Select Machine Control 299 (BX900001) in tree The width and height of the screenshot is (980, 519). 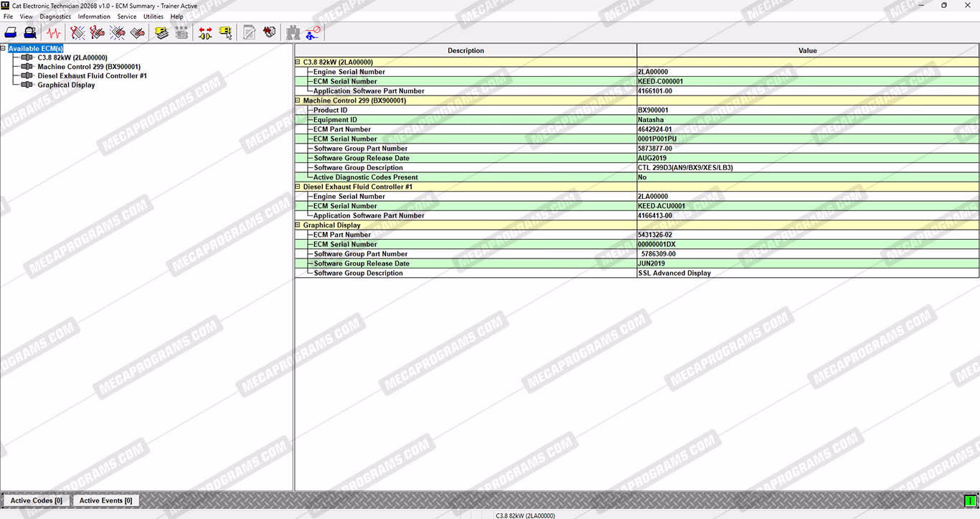[89, 67]
